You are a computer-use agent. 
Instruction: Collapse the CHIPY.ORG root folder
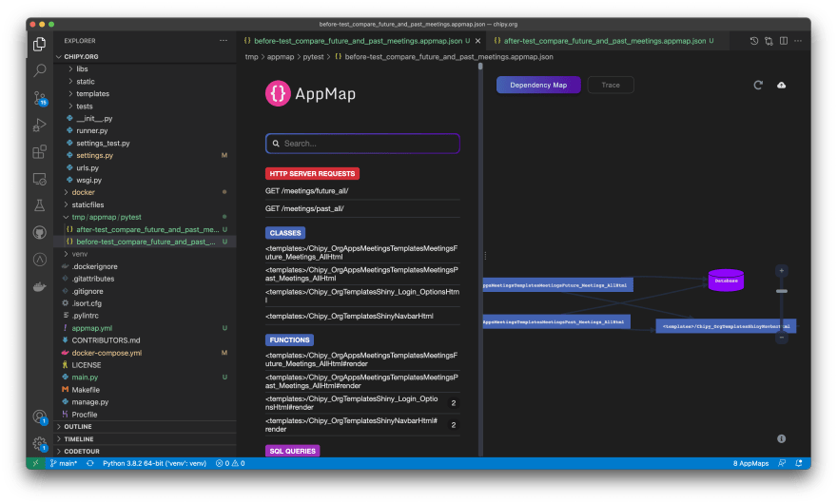(146, 56)
